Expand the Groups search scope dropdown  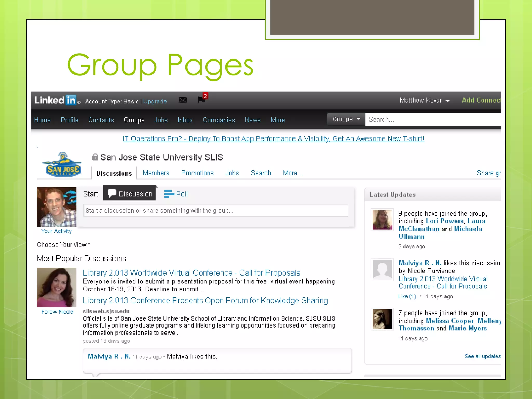click(x=346, y=119)
